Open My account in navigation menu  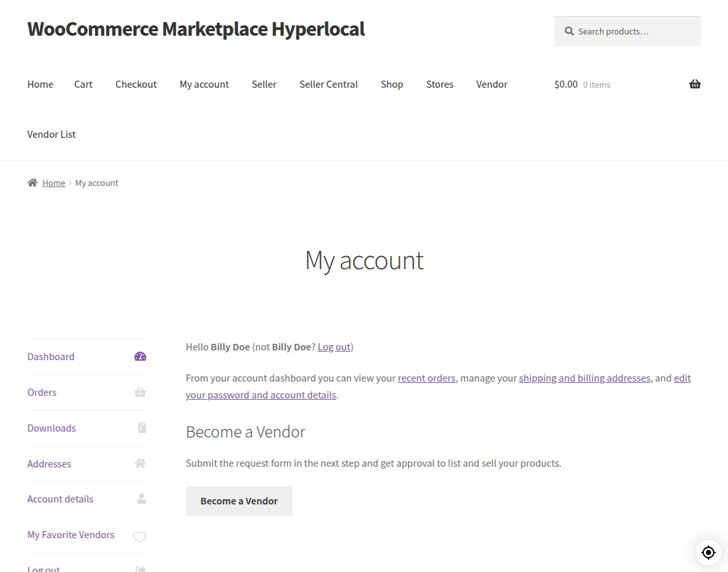(x=204, y=84)
